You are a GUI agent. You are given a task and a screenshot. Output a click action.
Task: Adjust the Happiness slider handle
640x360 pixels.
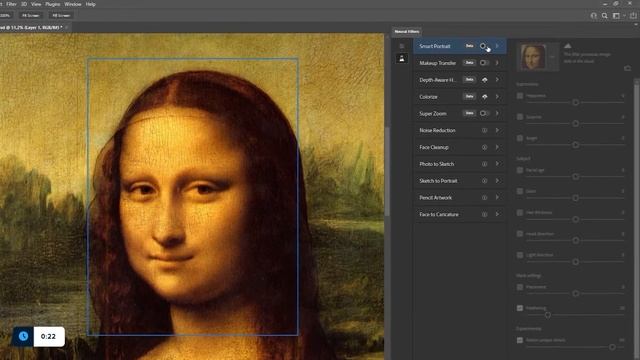576,102
